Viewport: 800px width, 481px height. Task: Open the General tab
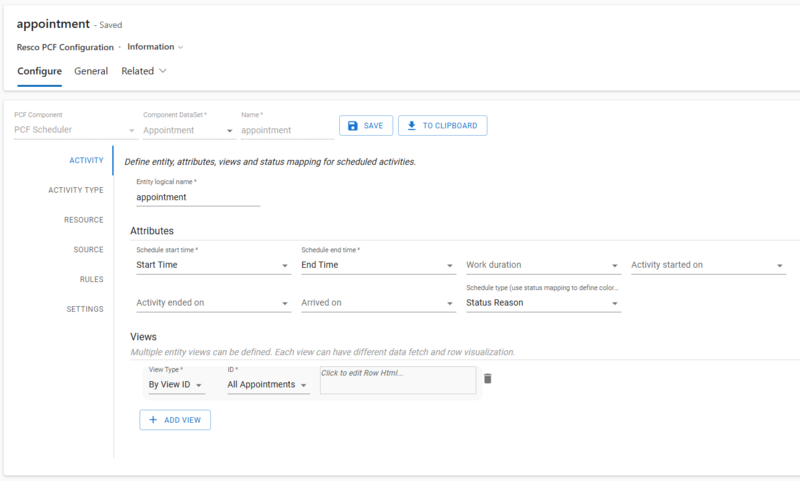coord(91,71)
